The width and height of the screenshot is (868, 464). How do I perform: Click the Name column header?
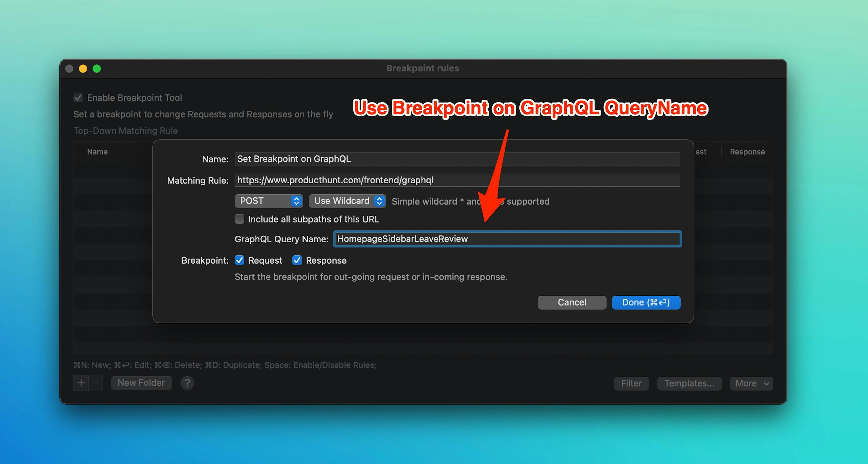tap(97, 152)
